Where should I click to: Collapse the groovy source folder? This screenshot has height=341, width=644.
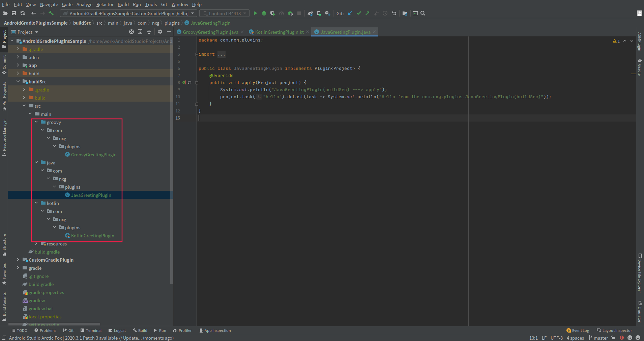point(36,122)
